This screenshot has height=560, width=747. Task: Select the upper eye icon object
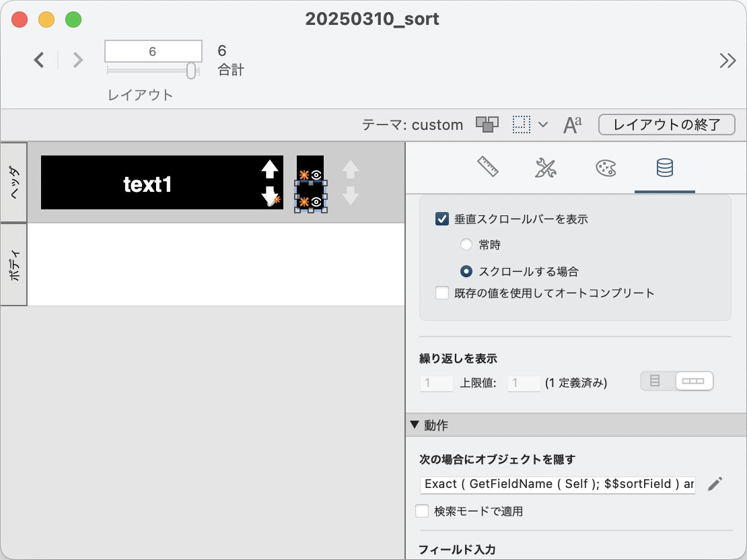(310, 169)
